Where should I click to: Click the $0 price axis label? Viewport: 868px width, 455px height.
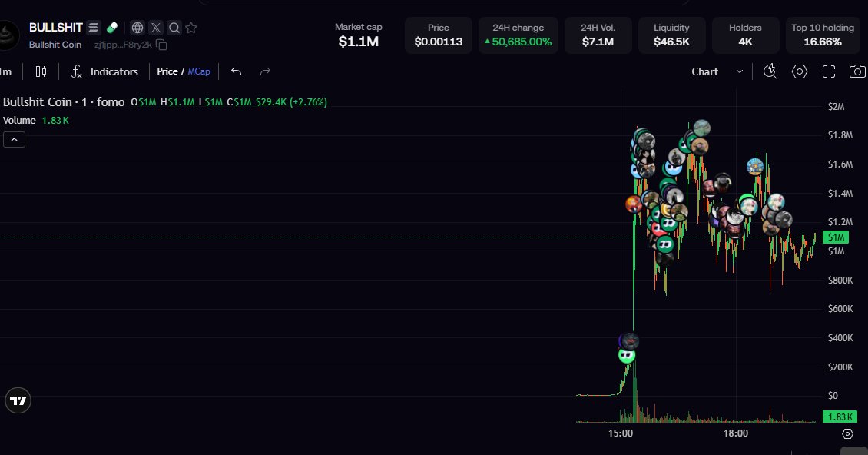(x=833, y=396)
